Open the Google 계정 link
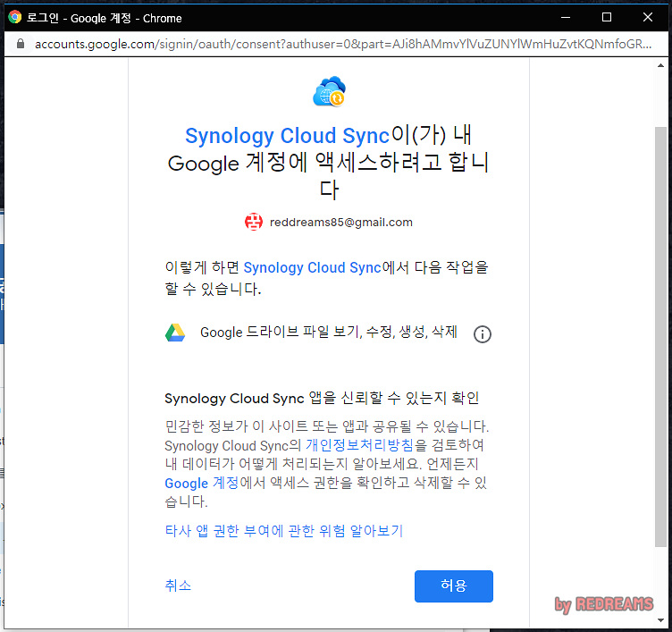This screenshot has width=672, height=632. (201, 483)
